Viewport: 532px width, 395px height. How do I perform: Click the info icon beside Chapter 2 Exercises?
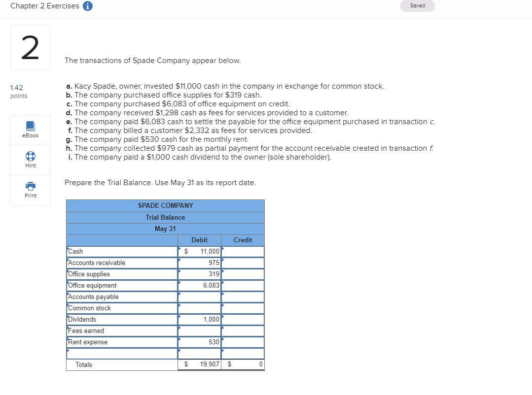tap(87, 6)
